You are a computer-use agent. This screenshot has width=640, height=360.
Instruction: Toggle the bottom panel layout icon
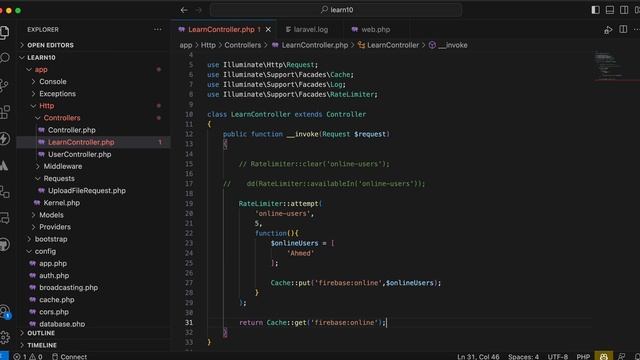tap(610, 10)
